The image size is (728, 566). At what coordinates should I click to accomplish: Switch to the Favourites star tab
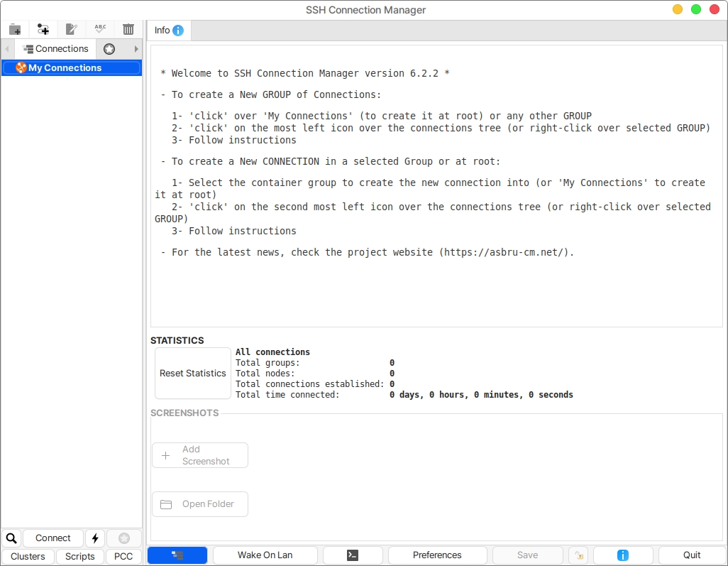pyautogui.click(x=109, y=49)
